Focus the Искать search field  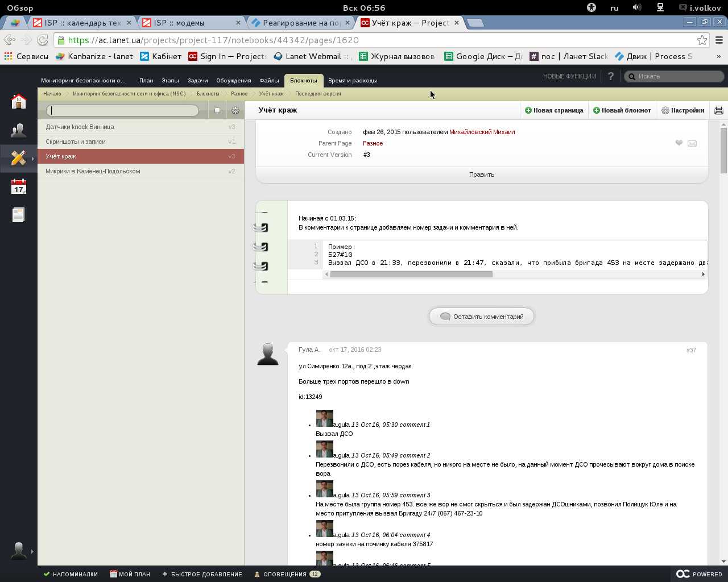tap(675, 76)
